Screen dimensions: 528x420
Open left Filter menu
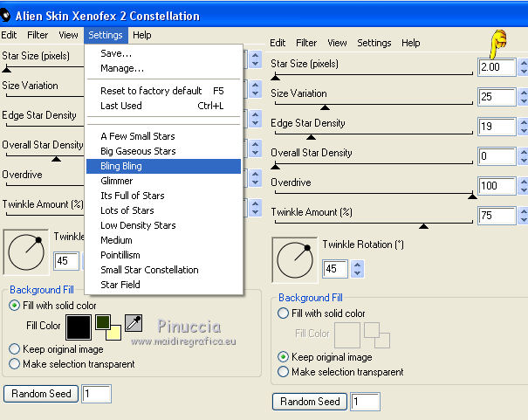pyautogui.click(x=38, y=35)
